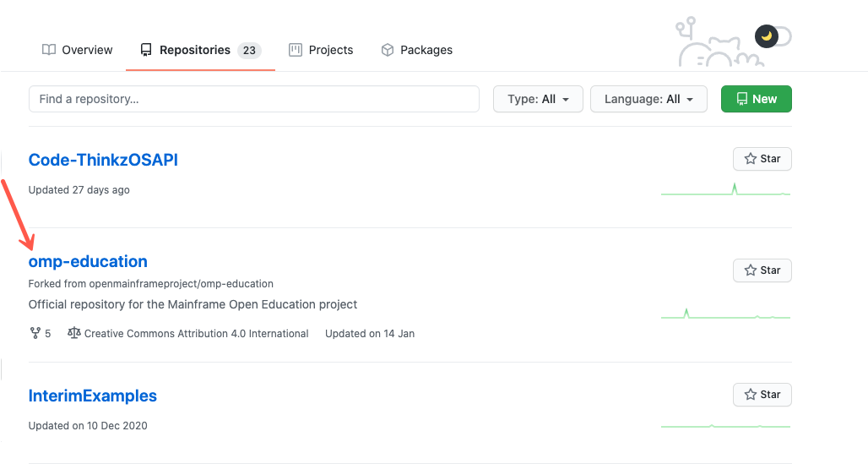
Task: Select the Repositories tab
Action: click(x=200, y=50)
